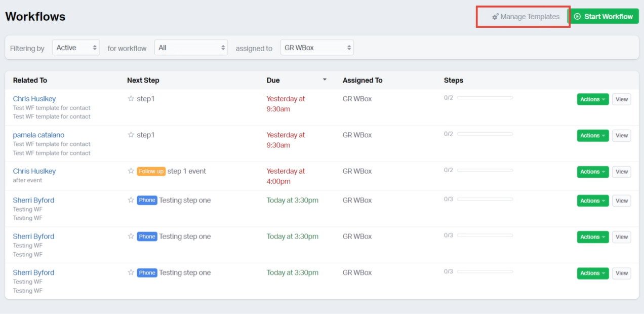Open the Actions dropdown for Chris Huslkey
Image resolution: width=644 pixels, height=314 pixels.
pos(592,99)
